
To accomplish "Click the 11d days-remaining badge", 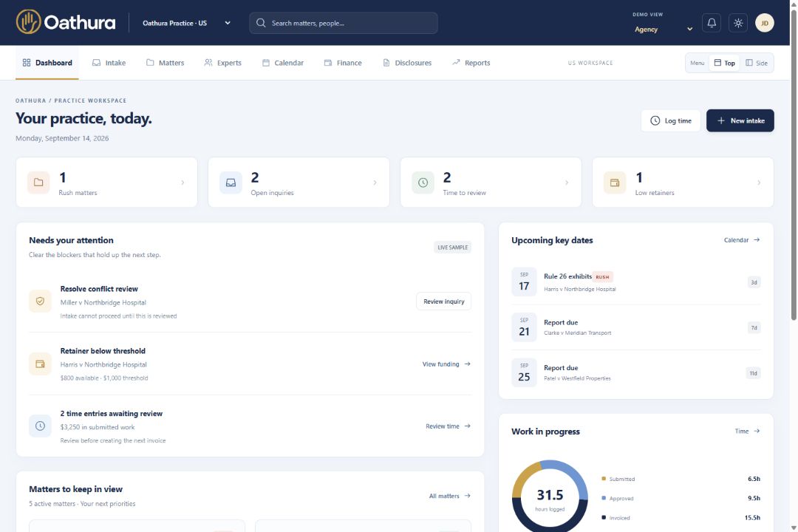I will (753, 373).
